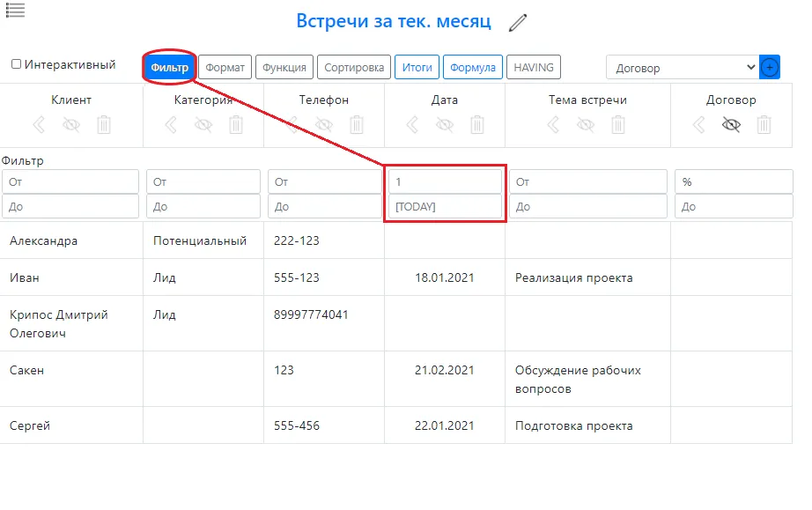
Task: Toggle visibility of Тема встречи column
Action: pyautogui.click(x=586, y=125)
